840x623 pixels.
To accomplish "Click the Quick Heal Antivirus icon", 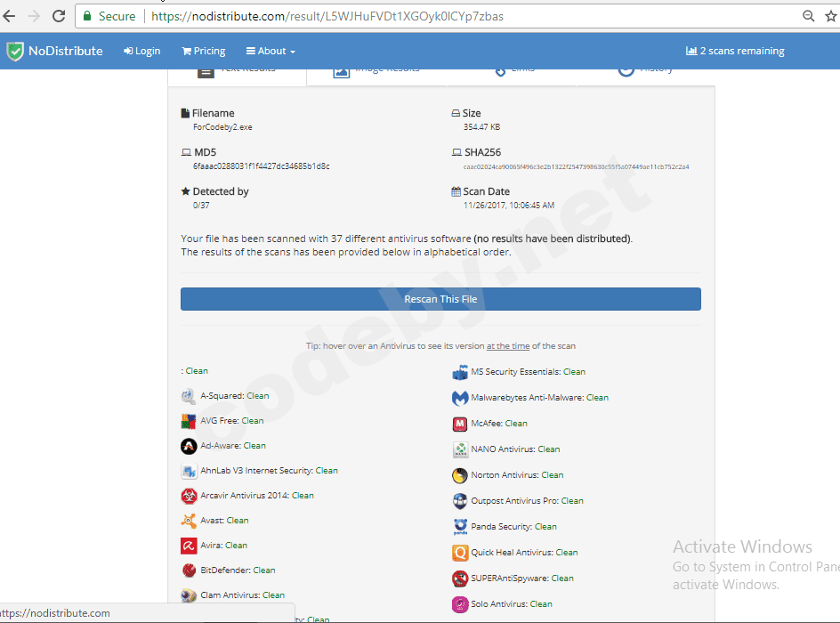I will tap(460, 553).
